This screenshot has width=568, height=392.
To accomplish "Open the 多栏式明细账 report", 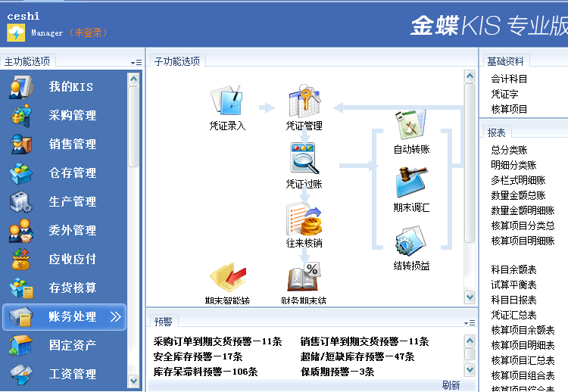I will pos(518,180).
